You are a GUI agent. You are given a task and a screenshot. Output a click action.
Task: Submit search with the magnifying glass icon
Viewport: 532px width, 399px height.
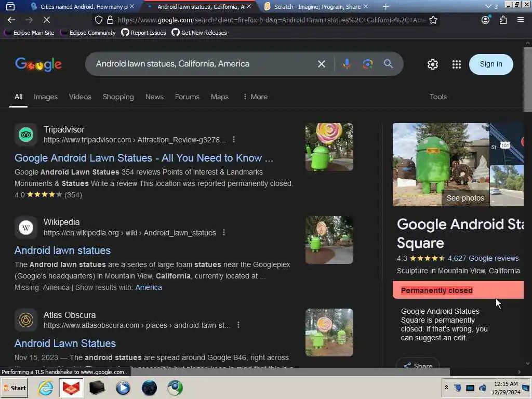pyautogui.click(x=388, y=64)
